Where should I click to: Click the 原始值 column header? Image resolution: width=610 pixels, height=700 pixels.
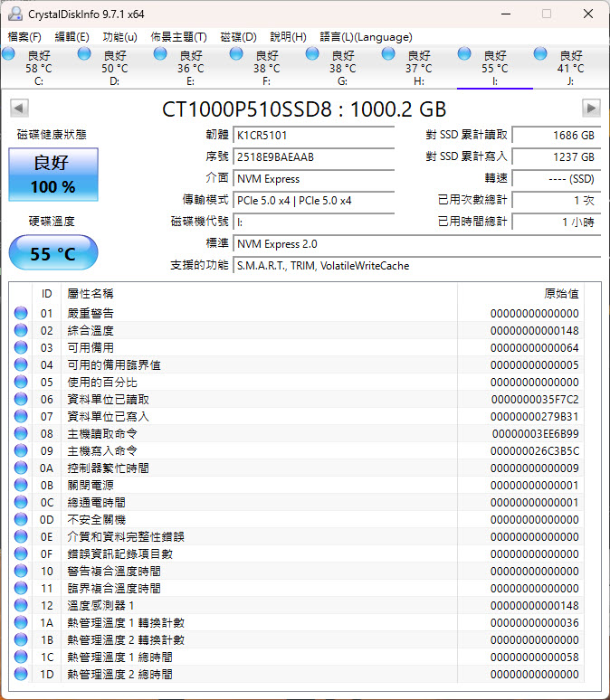[520, 293]
